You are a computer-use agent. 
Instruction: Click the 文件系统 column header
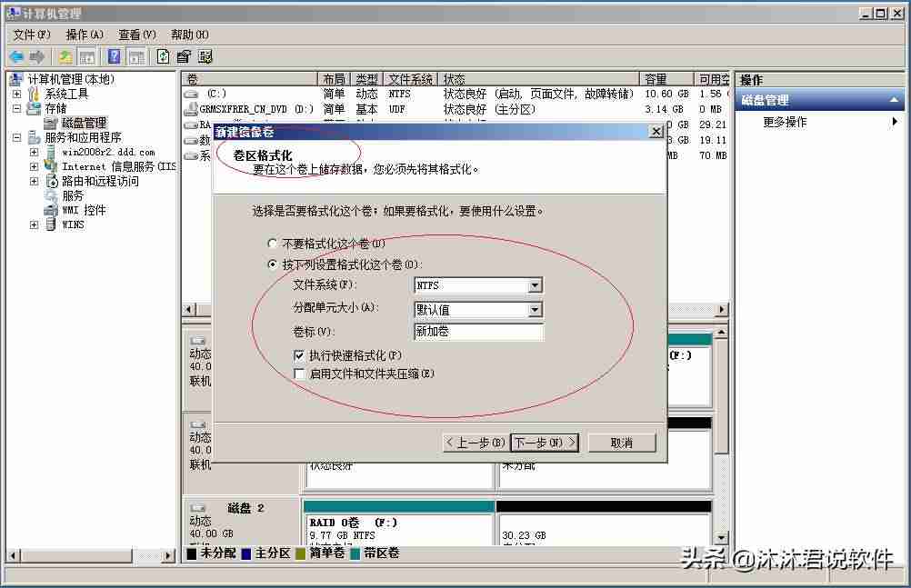(411, 79)
